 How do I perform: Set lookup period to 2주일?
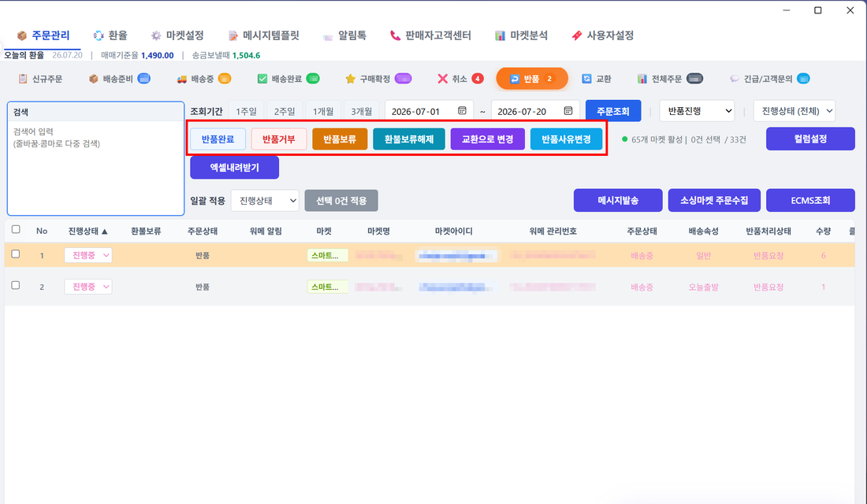click(285, 111)
